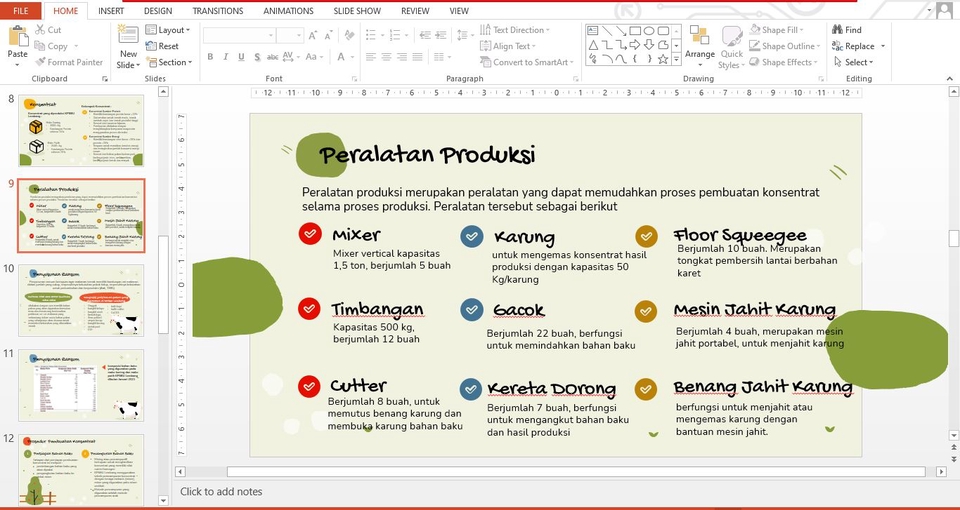Switch to the INSERT tab
The width and height of the screenshot is (960, 510).
pyautogui.click(x=111, y=10)
